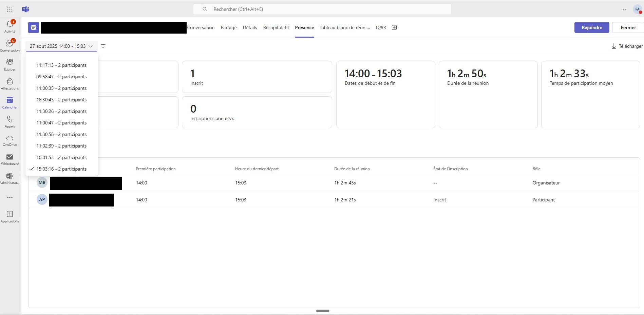Open the Partagé tab
The width and height of the screenshot is (644, 315).
(229, 27)
